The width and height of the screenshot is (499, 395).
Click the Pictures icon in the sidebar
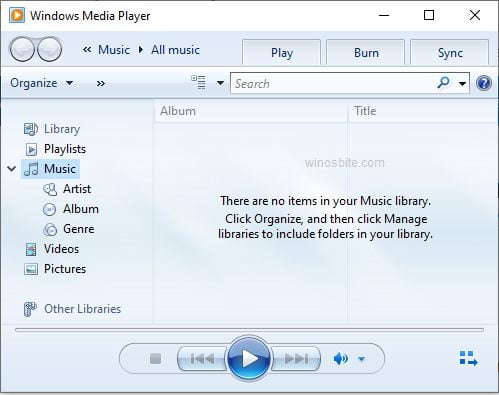(31, 269)
